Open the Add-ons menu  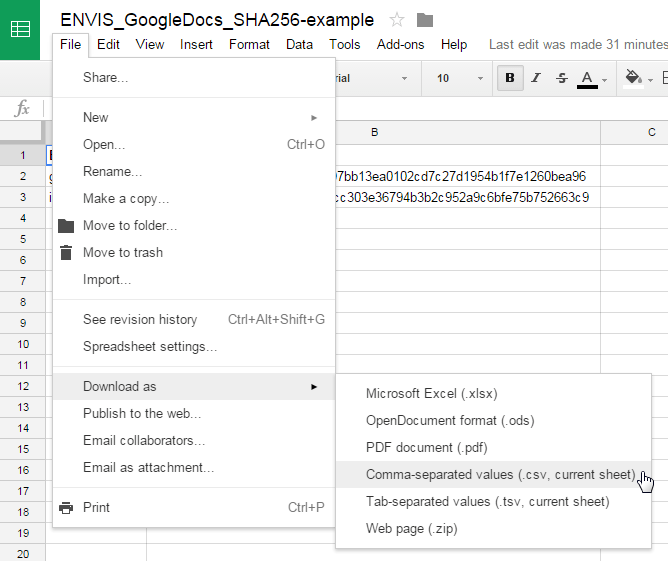[x=400, y=44]
